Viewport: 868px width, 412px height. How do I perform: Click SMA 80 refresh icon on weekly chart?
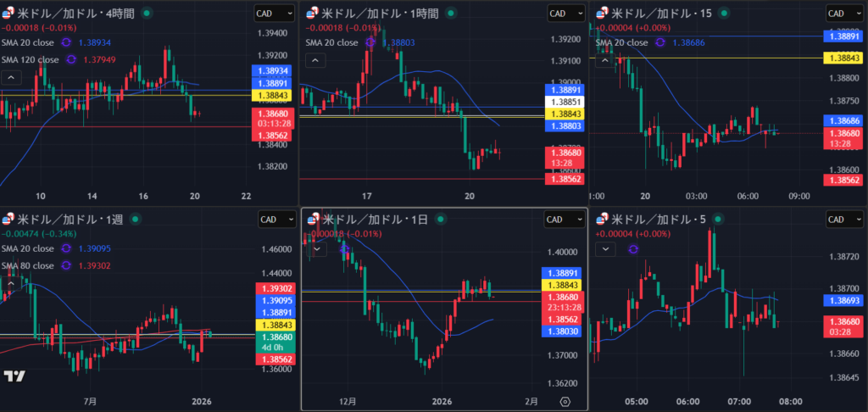point(65,265)
